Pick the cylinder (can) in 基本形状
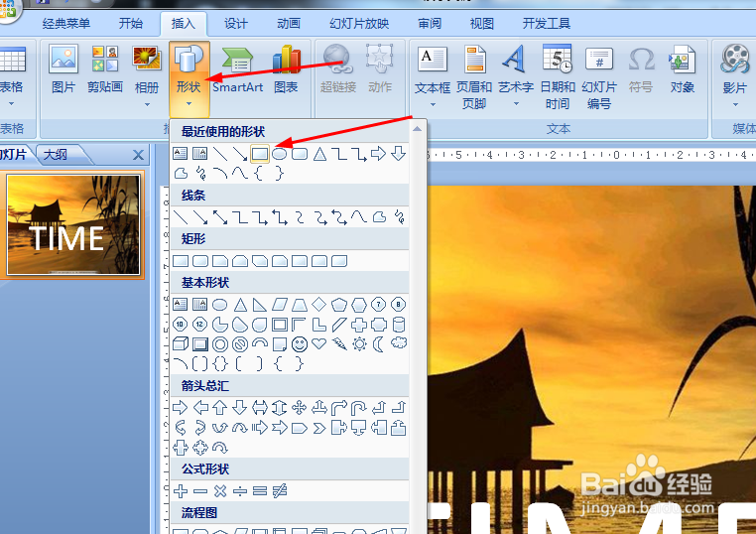The image size is (756, 534). 399,325
